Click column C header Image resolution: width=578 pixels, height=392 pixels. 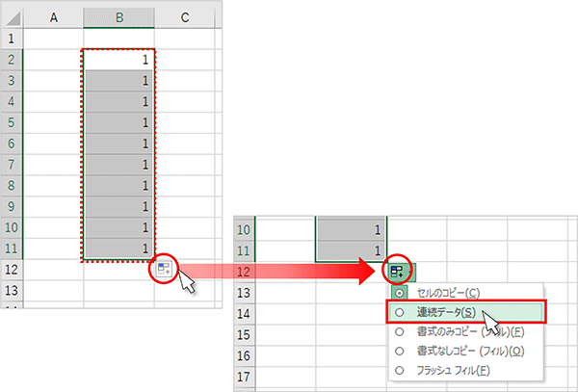[184, 18]
